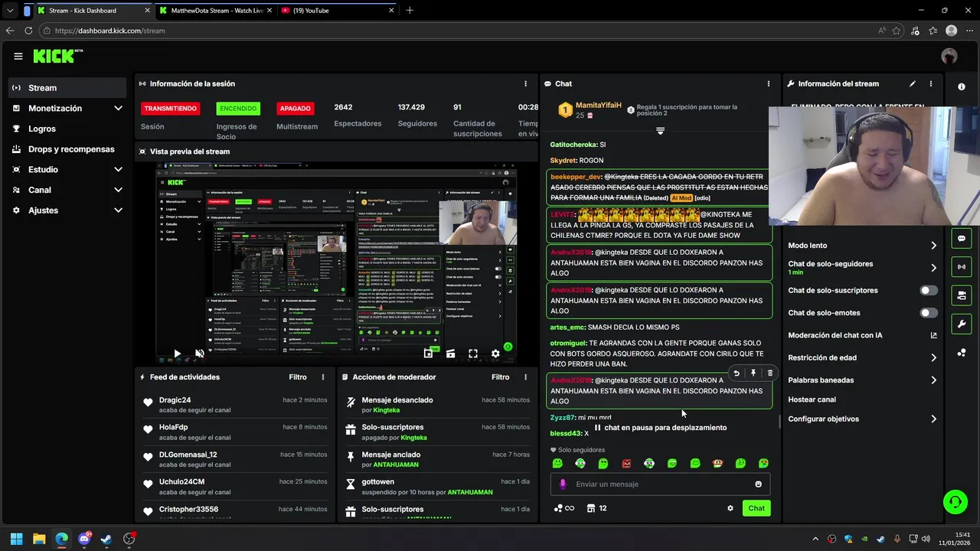Pin the highlighted AndraX2019 message
The width and height of the screenshot is (980, 551).
(753, 373)
